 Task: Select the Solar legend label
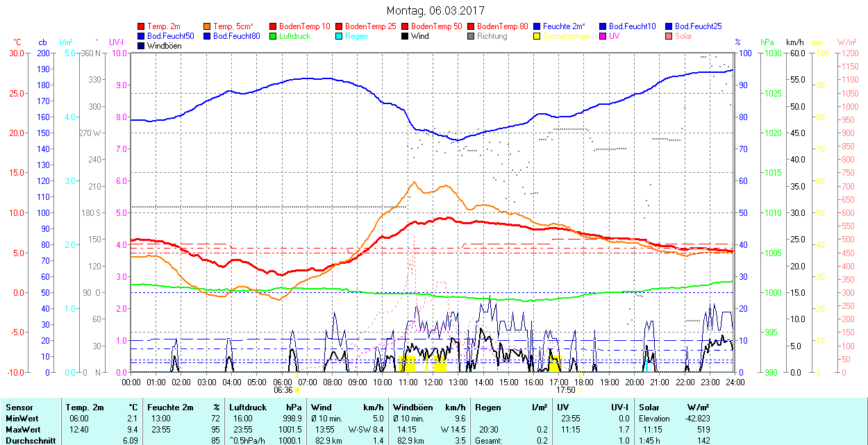click(x=684, y=36)
